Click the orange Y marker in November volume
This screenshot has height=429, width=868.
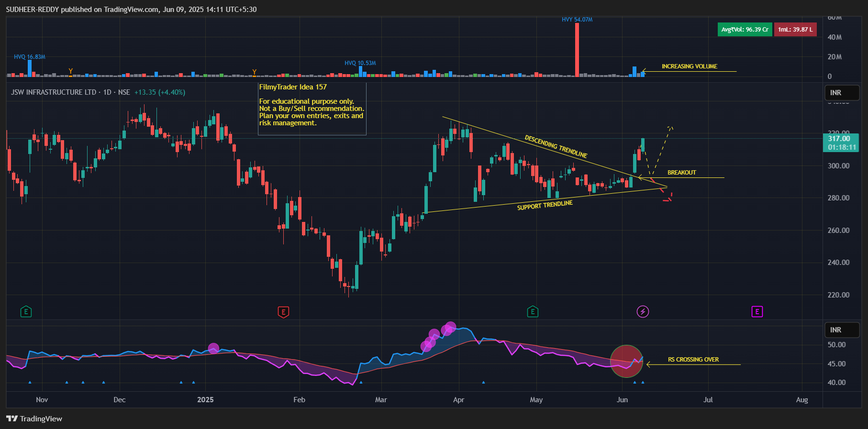[71, 71]
